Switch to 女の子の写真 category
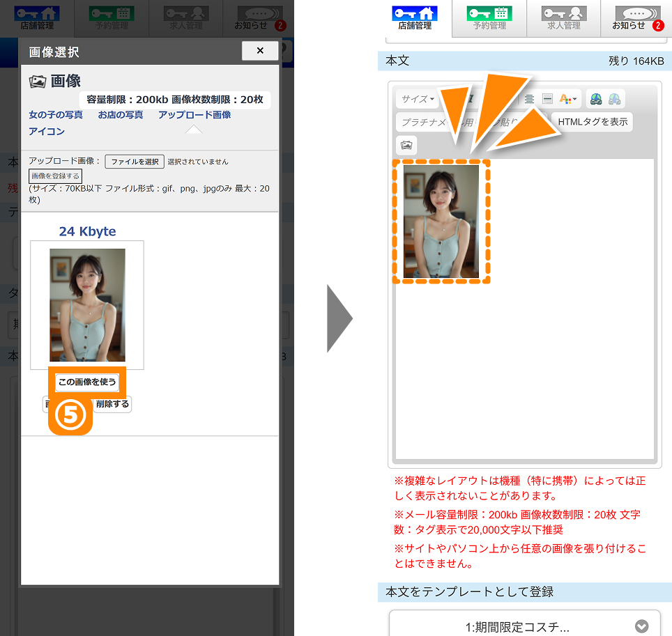This screenshot has height=636, width=672. point(56,115)
